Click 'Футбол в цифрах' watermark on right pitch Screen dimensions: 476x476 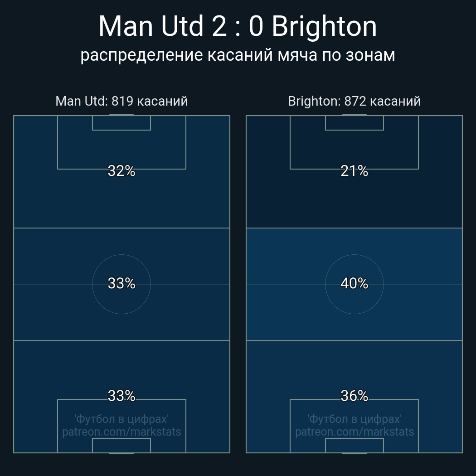point(354,419)
